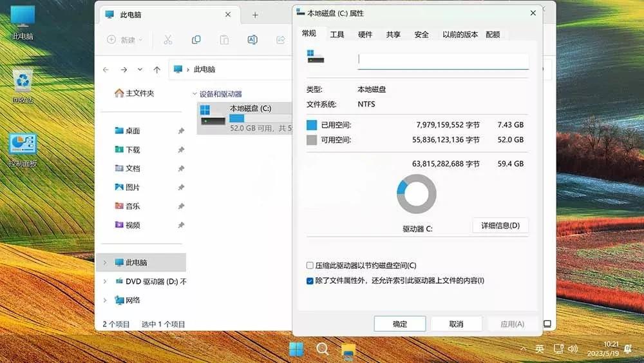Switch to the 硬件 tab
Viewport: 644px width, 363px height.
(365, 35)
